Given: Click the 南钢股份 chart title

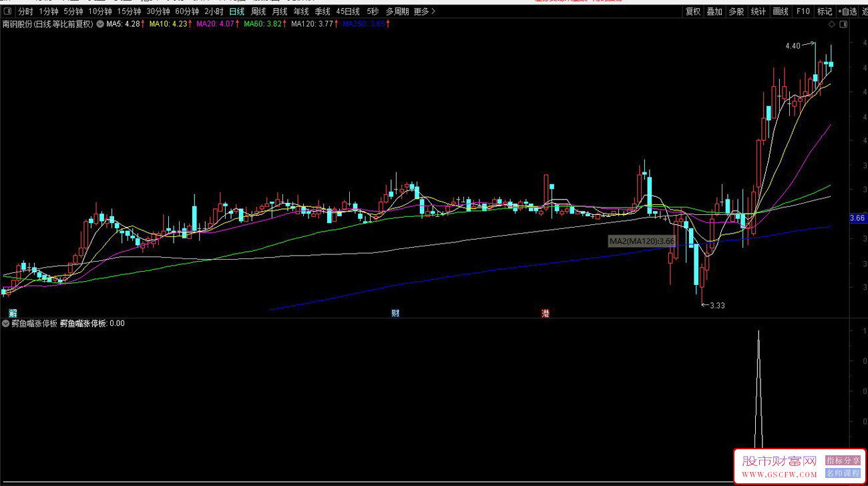Looking at the screenshot, I should [x=48, y=24].
